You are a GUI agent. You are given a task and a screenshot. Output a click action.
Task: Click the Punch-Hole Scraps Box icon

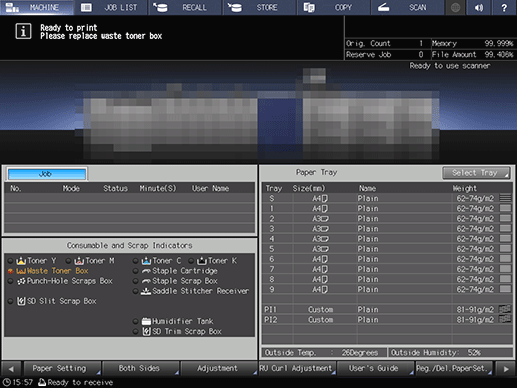[21, 281]
